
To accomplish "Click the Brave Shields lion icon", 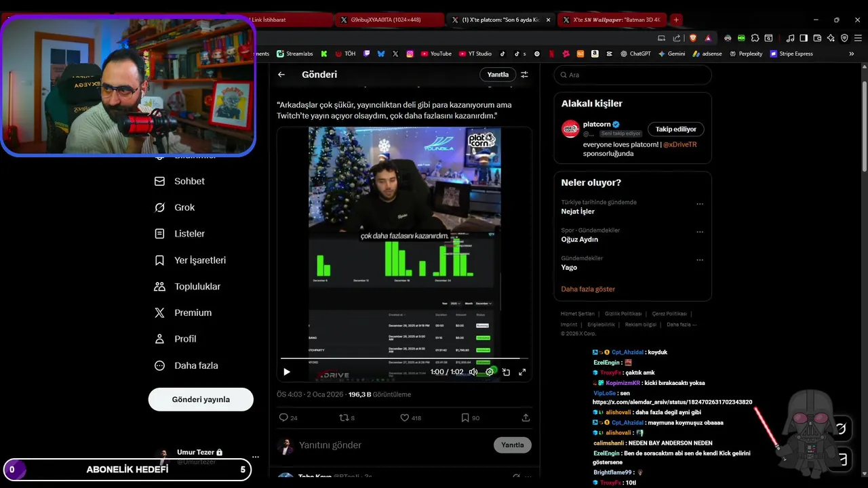I will (693, 38).
